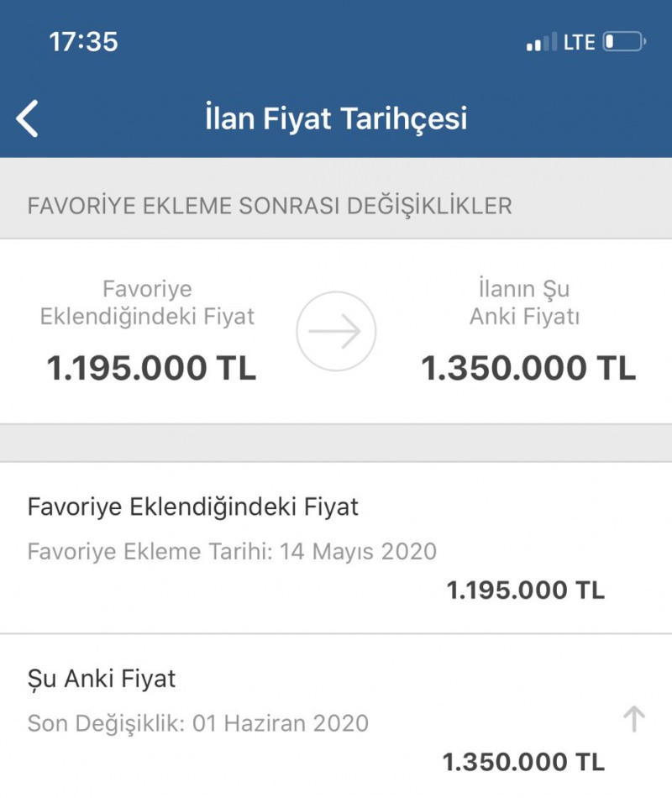
Task: Tap the large 1.350.000 TL current price
Action: click(x=528, y=367)
